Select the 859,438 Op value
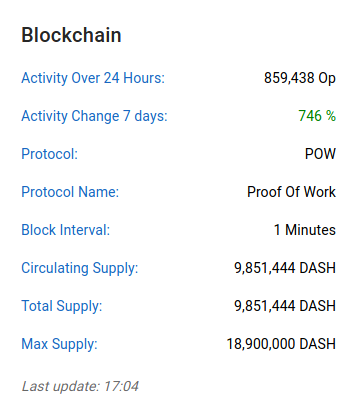 click(300, 78)
